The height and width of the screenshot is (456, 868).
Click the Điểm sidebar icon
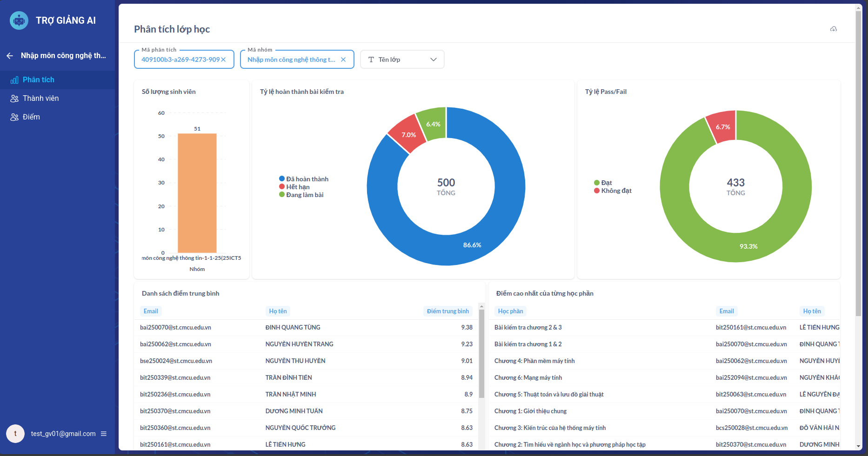point(14,117)
